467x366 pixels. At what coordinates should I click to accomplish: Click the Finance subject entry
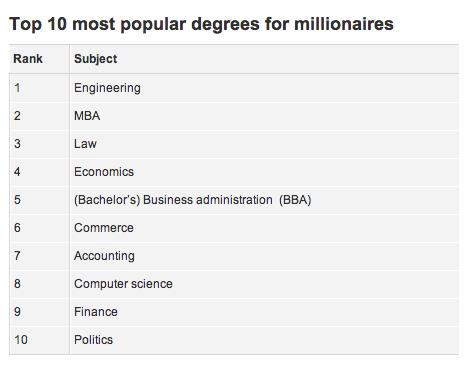[x=96, y=312]
